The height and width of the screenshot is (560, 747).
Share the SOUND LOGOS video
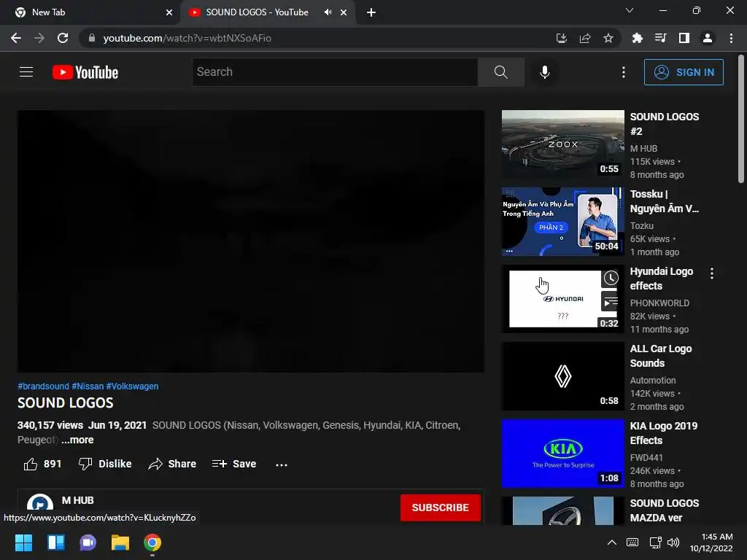(x=172, y=464)
